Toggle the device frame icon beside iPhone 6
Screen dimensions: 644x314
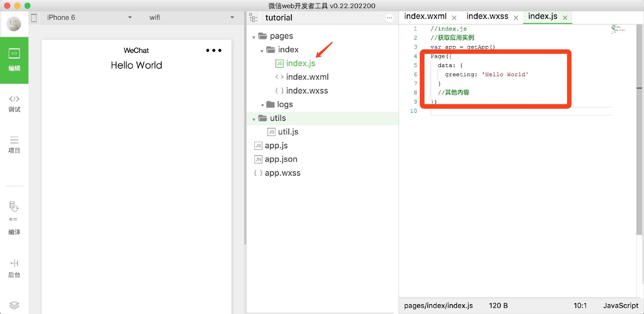click(x=34, y=18)
